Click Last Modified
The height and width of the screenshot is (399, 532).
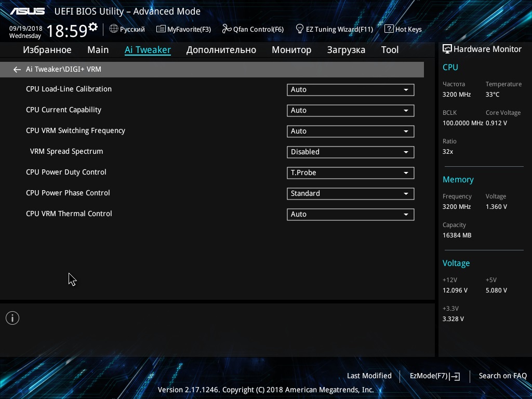tap(369, 376)
